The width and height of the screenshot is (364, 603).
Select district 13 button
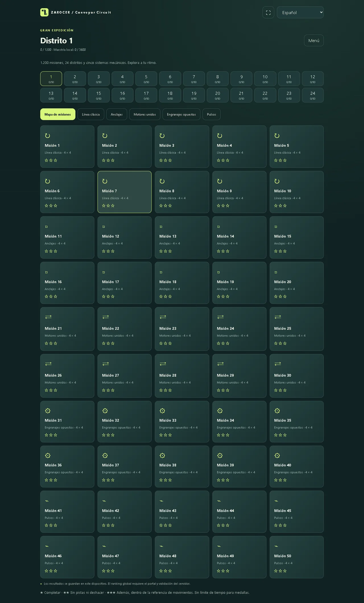(51, 95)
